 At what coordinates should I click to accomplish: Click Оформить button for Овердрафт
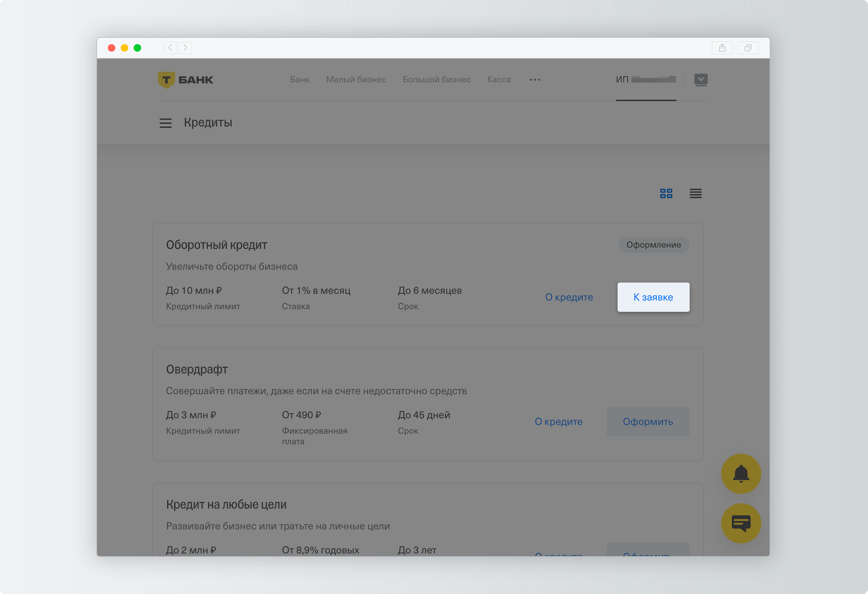[x=648, y=421]
